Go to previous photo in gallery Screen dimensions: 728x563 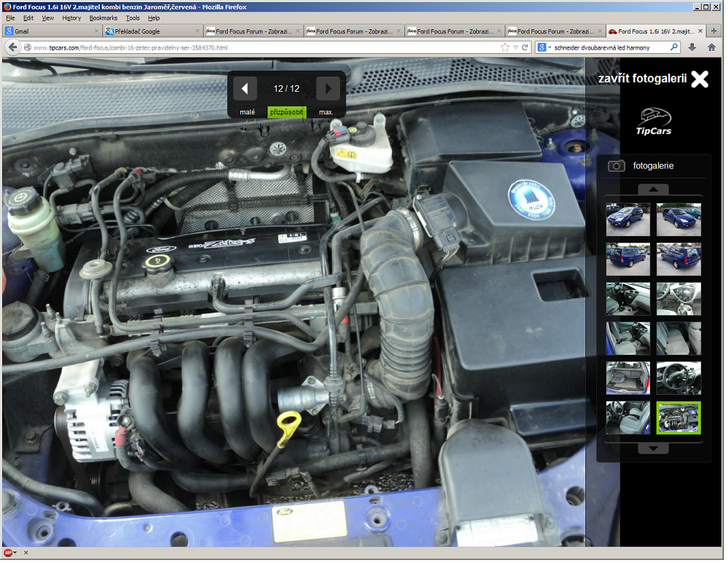[x=245, y=89]
